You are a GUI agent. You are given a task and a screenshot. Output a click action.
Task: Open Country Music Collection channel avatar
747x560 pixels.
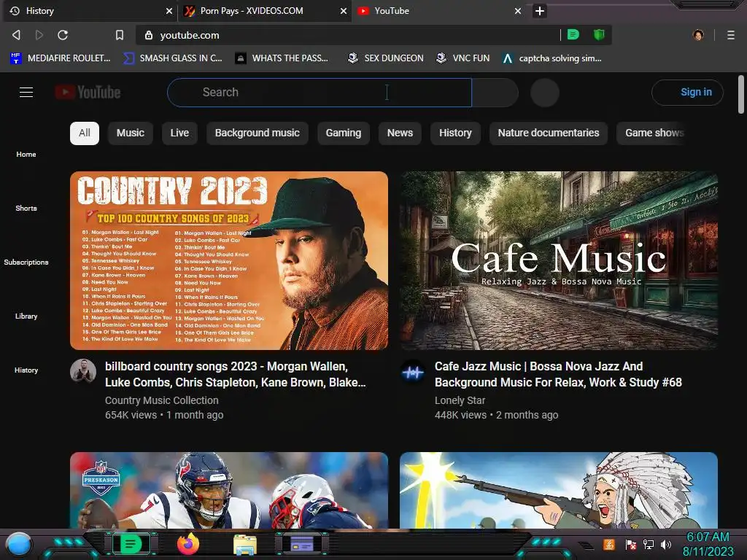pos(83,371)
